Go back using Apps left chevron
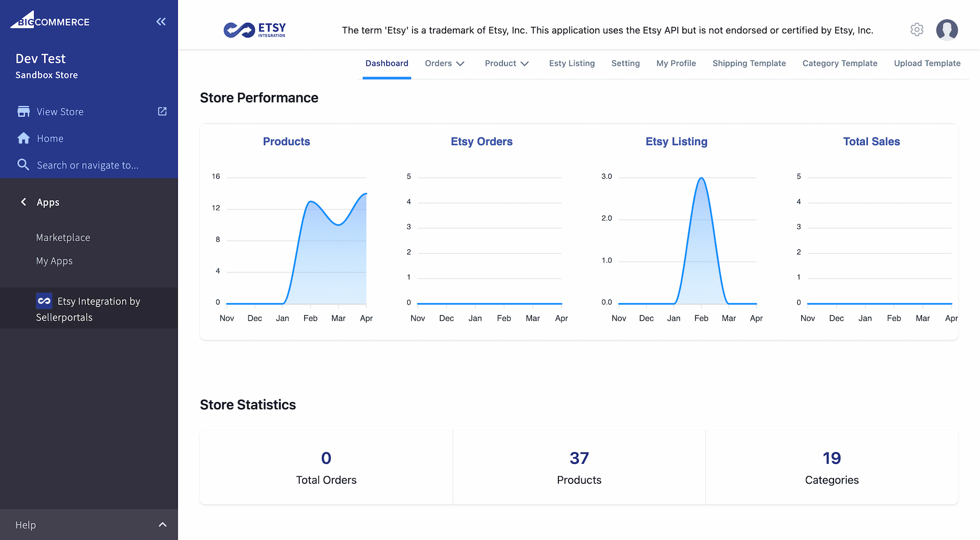This screenshot has width=980, height=540. tap(23, 202)
